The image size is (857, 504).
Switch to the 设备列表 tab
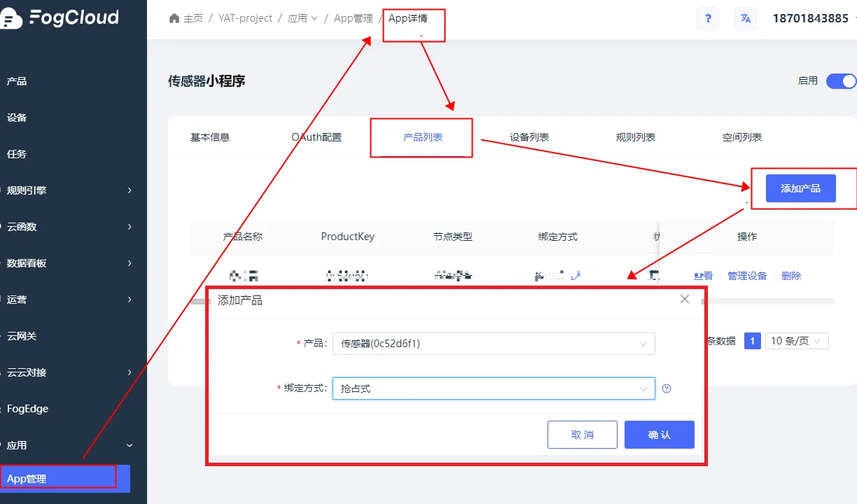tap(529, 137)
